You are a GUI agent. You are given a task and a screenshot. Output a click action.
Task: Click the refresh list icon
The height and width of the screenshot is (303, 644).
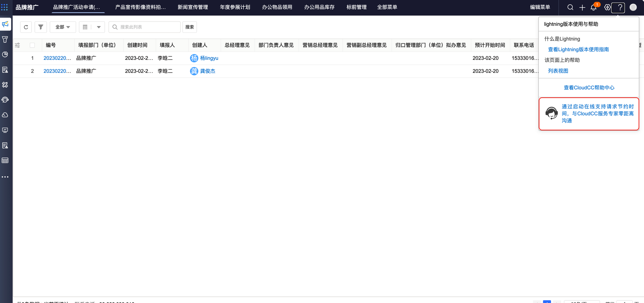tap(26, 27)
